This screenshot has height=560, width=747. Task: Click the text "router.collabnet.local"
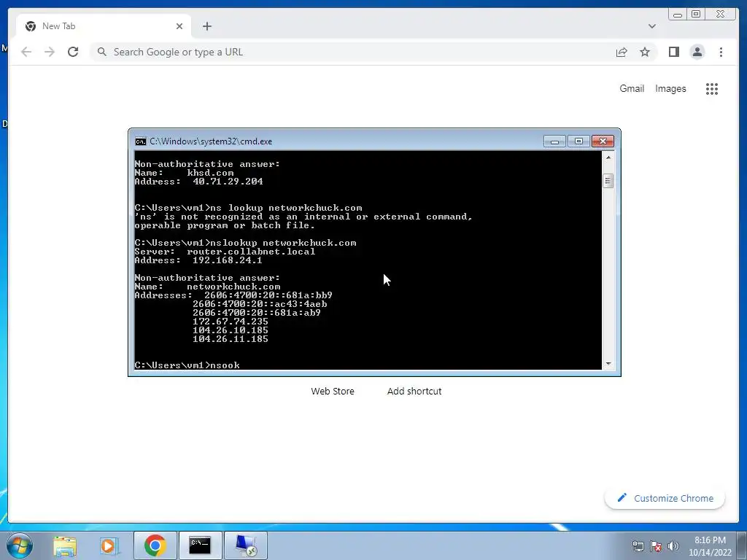251,252
